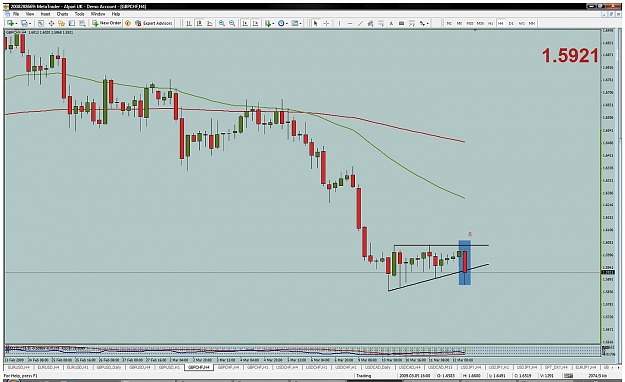
Task: Select the Cursor arrow tool
Action: click(315, 23)
